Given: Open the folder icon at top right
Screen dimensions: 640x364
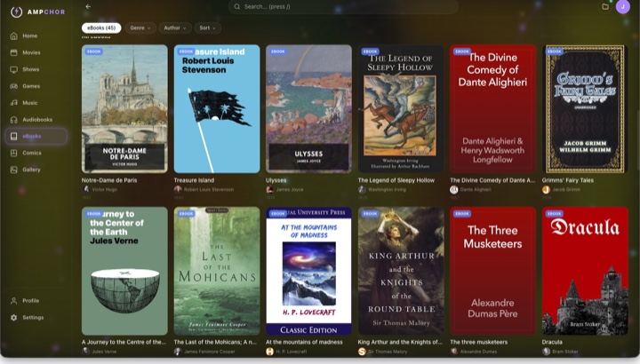Looking at the screenshot, I should (605, 6).
